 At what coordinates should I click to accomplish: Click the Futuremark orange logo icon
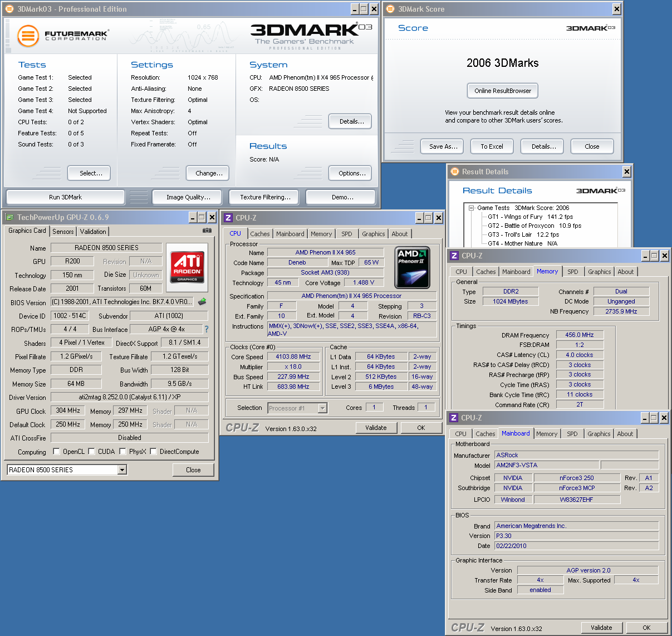point(28,36)
